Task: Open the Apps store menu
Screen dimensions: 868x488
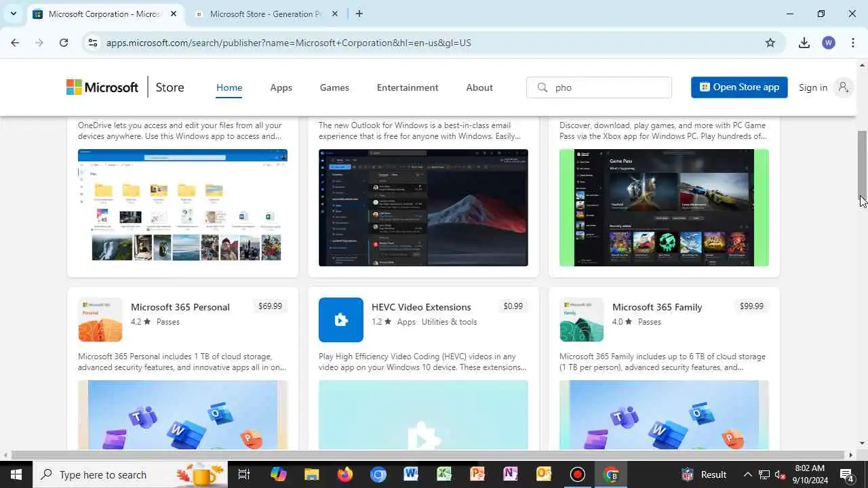Action: click(281, 87)
